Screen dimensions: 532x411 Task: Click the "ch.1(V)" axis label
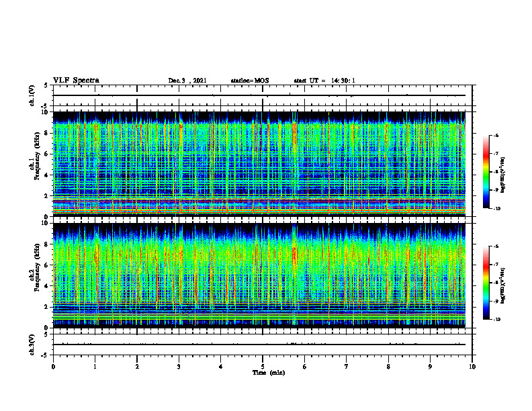coord(32,95)
